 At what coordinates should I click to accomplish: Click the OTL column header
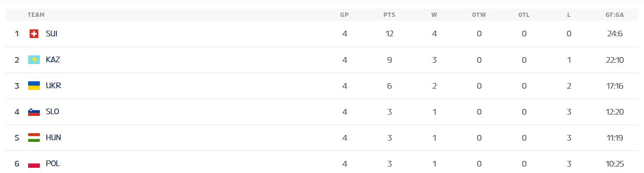524,15
